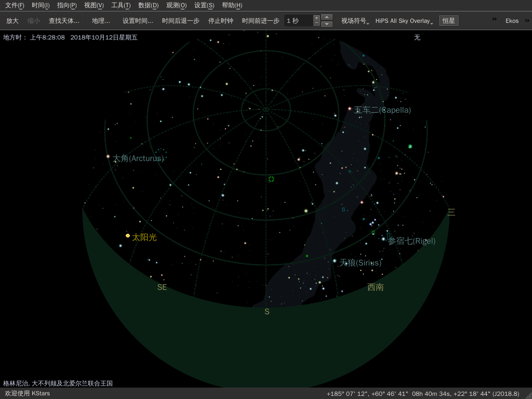Select the star 天狼(Sirius) on the sky map
The image size is (532, 399).
coord(336,260)
